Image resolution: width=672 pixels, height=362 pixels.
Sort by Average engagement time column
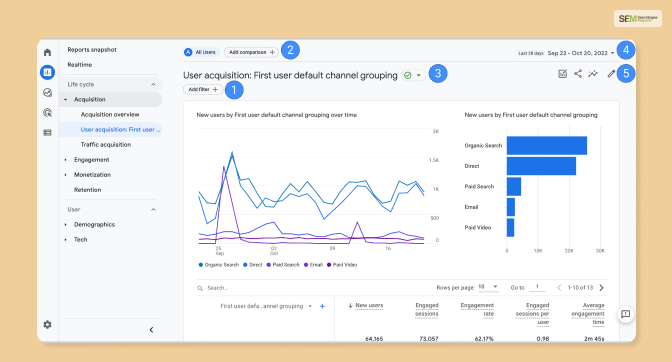click(588, 314)
